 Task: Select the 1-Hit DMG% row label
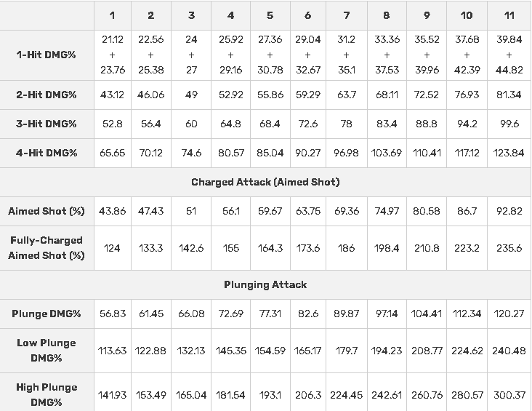click(47, 55)
